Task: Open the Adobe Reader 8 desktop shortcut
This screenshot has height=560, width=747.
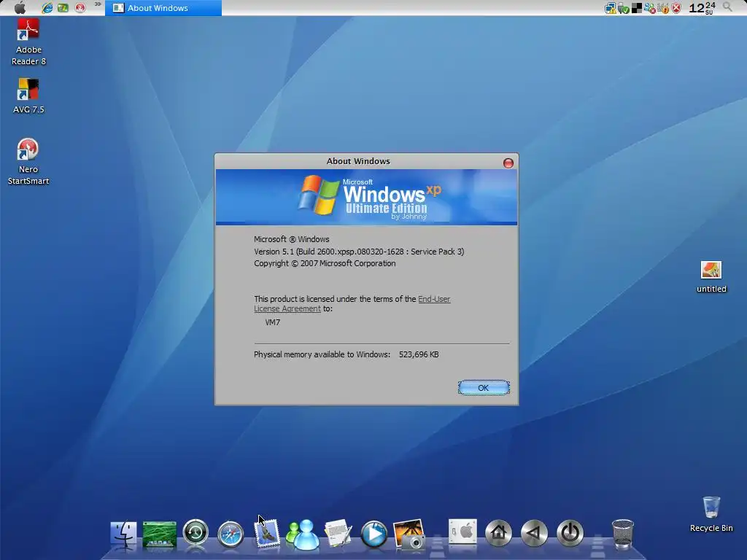Action: pos(28,42)
